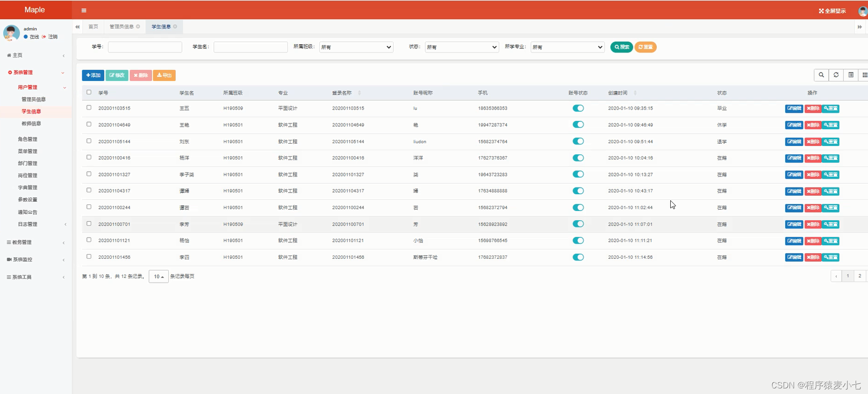Screen dimensions: 868x394
Task: Open 管理员信息 in sidebar
Action: pos(34,100)
